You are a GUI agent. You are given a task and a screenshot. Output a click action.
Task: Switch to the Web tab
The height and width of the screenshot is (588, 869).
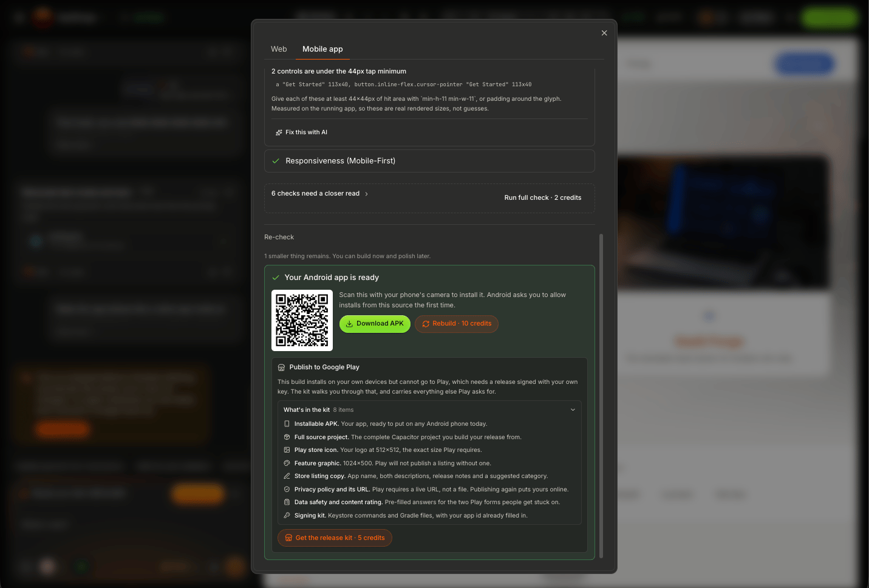[x=279, y=49]
